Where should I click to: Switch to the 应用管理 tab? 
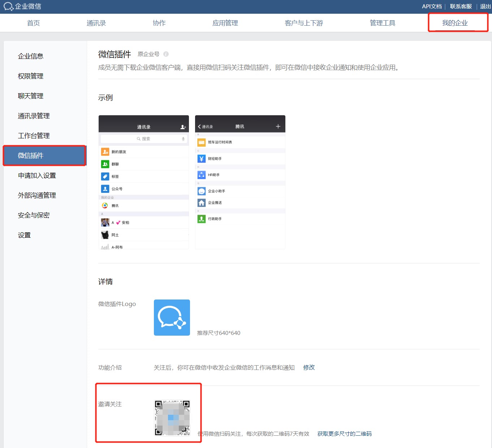click(225, 23)
